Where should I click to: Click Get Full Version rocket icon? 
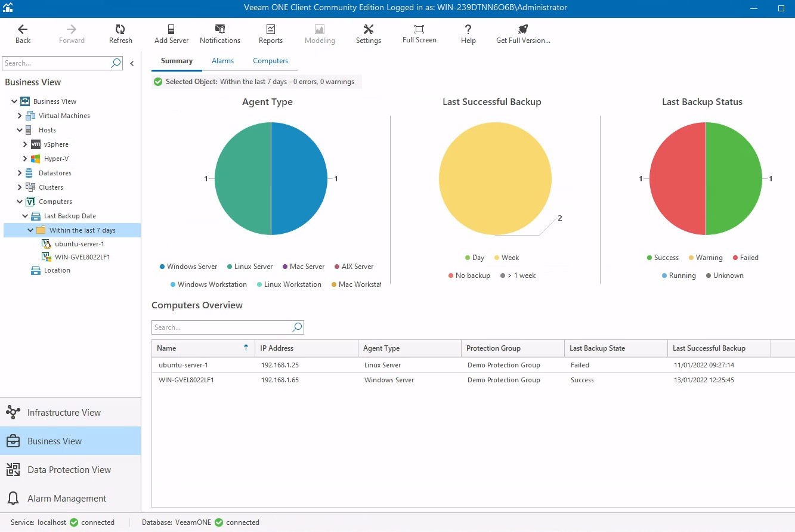[x=523, y=29]
